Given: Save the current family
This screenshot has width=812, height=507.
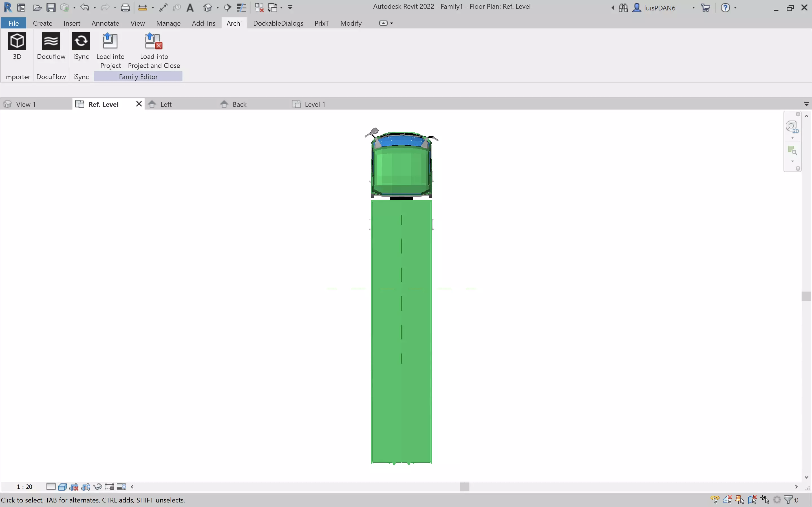Looking at the screenshot, I should pos(51,7).
